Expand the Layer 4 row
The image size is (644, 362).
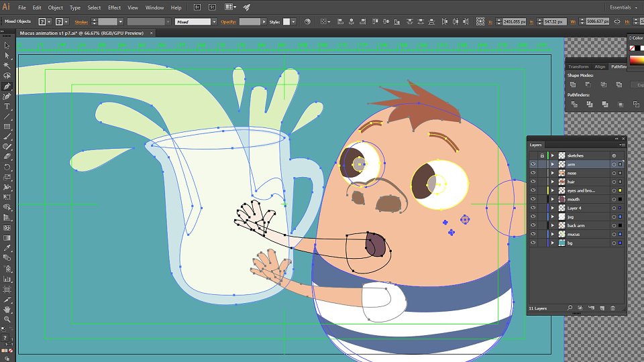553,208
